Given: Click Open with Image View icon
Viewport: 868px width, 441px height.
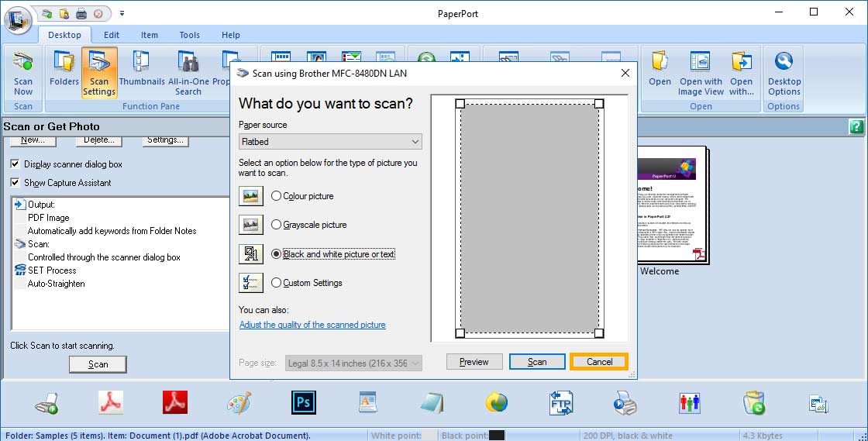Looking at the screenshot, I should (701, 73).
